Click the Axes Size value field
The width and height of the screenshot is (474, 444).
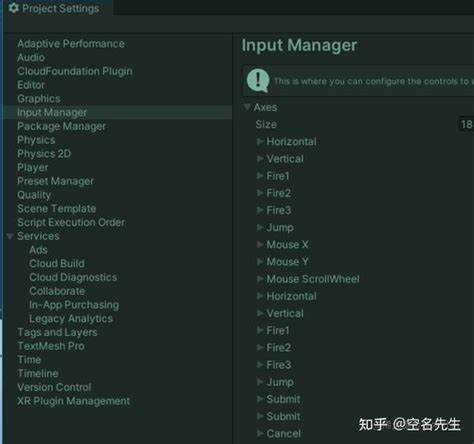466,124
